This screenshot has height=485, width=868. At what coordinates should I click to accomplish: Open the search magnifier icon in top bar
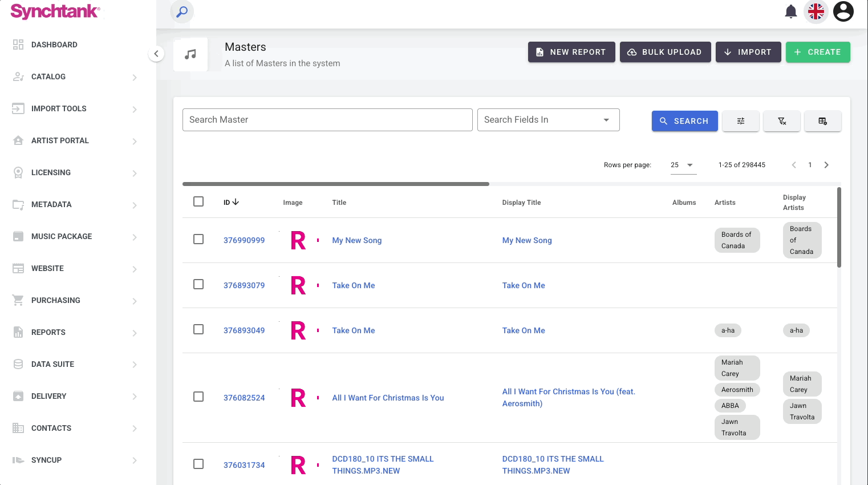[182, 11]
